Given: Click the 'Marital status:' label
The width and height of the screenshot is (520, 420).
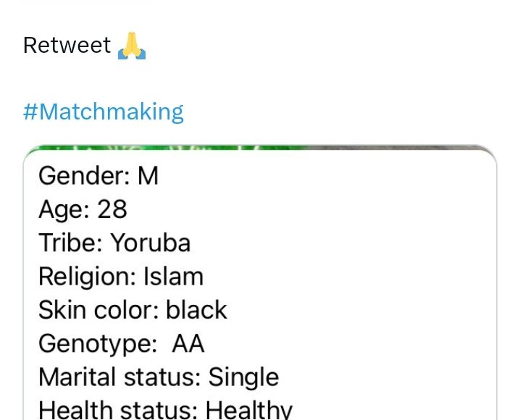Looking at the screenshot, I should [x=119, y=377].
